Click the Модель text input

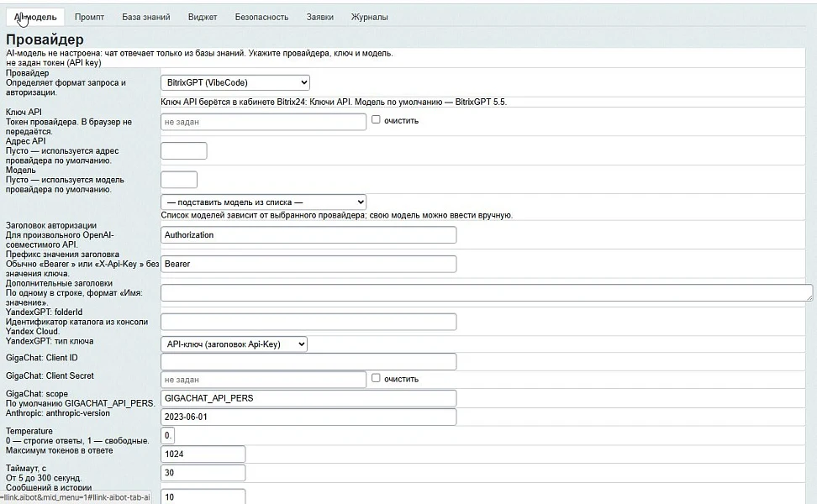[x=179, y=180]
